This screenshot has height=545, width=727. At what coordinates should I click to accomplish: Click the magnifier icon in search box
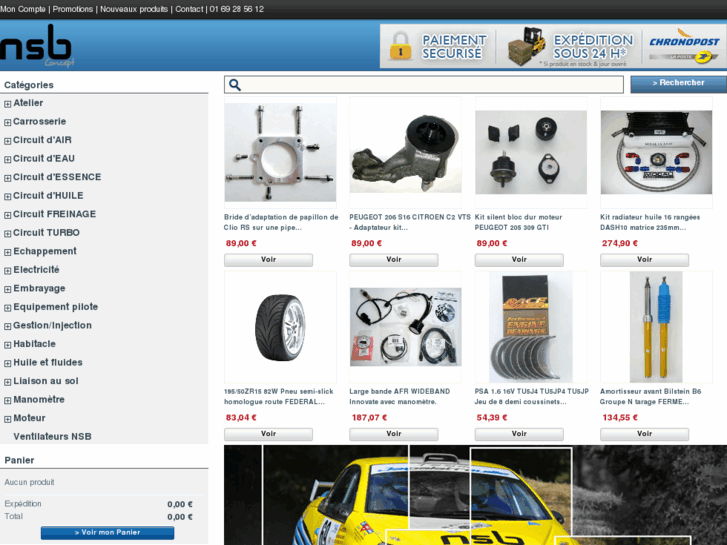pyautogui.click(x=235, y=85)
